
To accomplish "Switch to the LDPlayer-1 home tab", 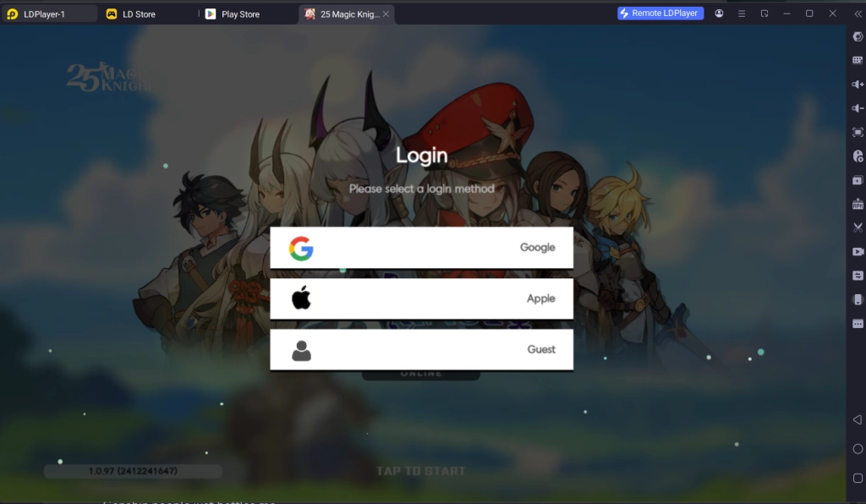I will (x=48, y=14).
